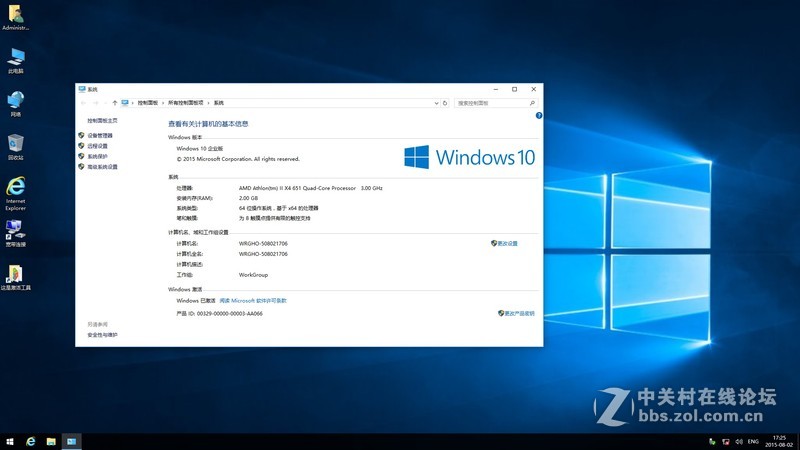Screen dimensions: 800x450
Task: Select the Internet Explorer desktop shortcut
Action: click(x=15, y=194)
